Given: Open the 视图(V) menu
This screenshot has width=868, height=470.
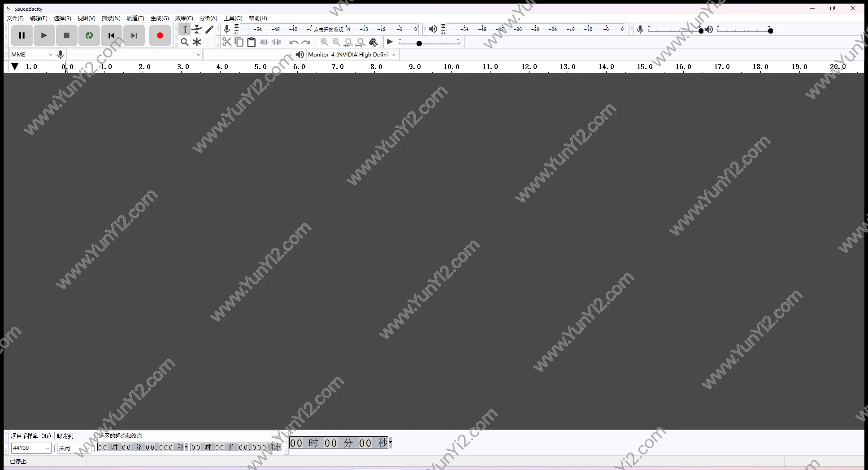Looking at the screenshot, I should pyautogui.click(x=87, y=18).
